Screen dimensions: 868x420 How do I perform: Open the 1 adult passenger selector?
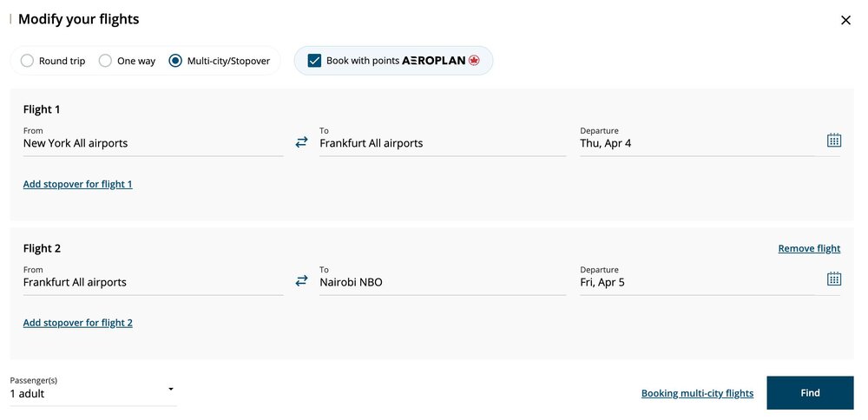pyautogui.click(x=94, y=393)
